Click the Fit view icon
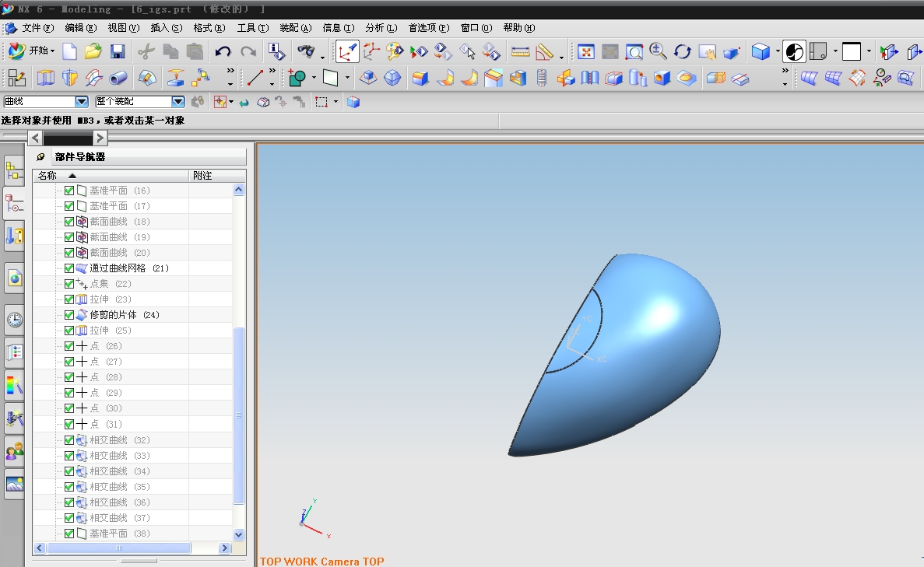The height and width of the screenshot is (567, 924). [x=585, y=52]
